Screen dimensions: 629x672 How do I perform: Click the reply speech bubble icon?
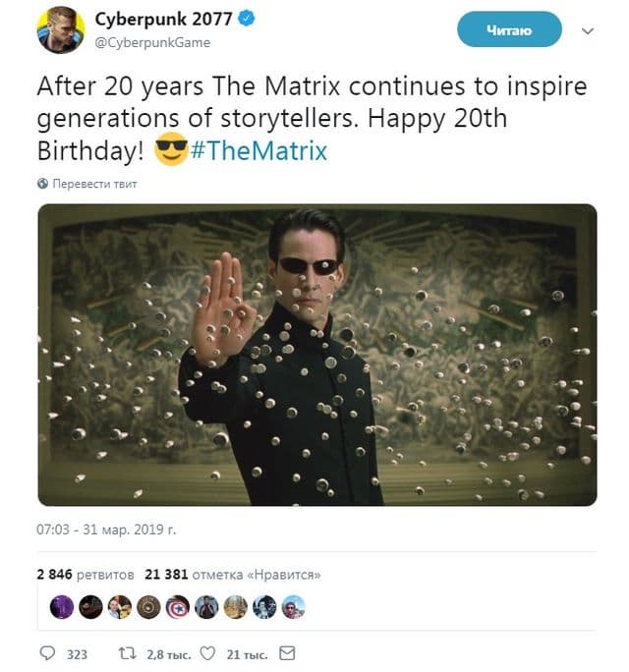(48, 653)
